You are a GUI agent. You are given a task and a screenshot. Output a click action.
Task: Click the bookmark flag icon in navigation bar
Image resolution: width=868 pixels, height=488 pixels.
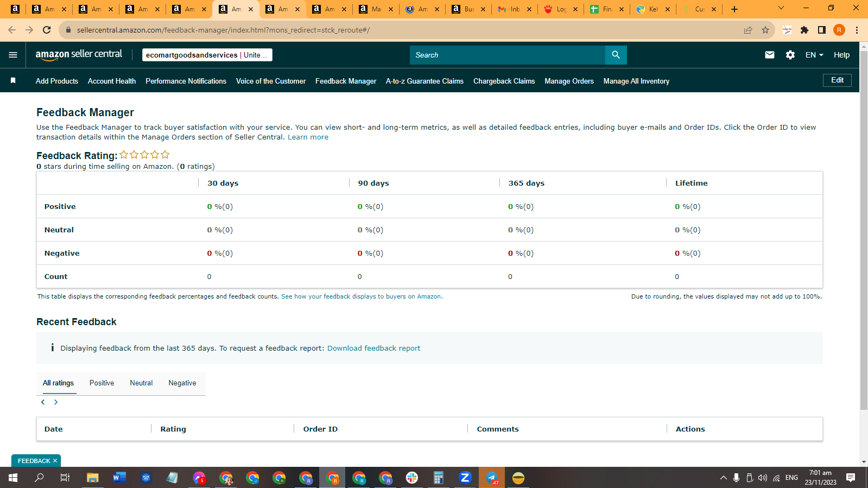[13, 80]
